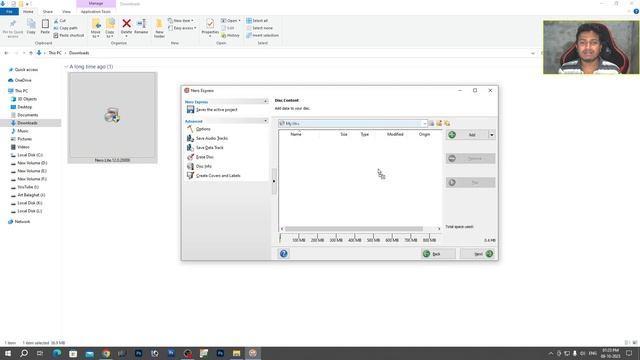Click the Rename icon in the ribbon

point(141,24)
